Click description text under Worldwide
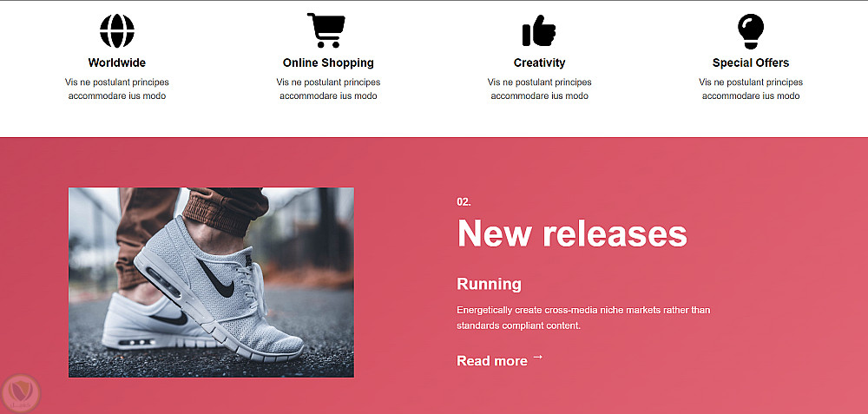This screenshot has width=868, height=414. click(117, 89)
